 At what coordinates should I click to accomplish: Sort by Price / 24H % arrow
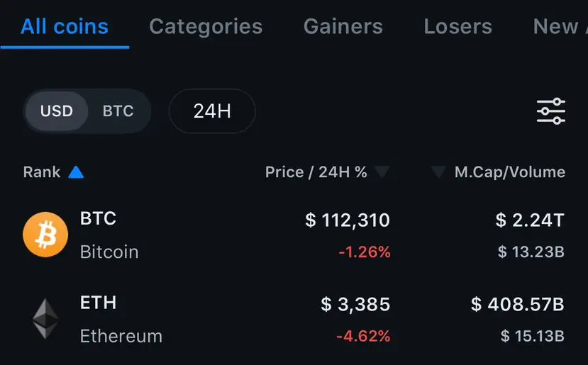pyautogui.click(x=382, y=172)
